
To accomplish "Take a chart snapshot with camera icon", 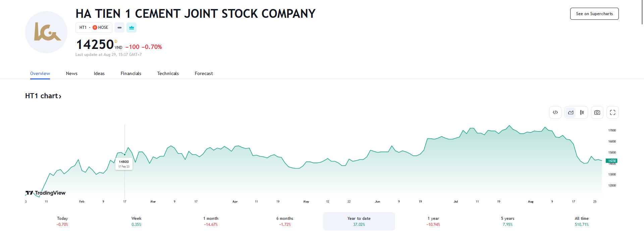I will [597, 113].
